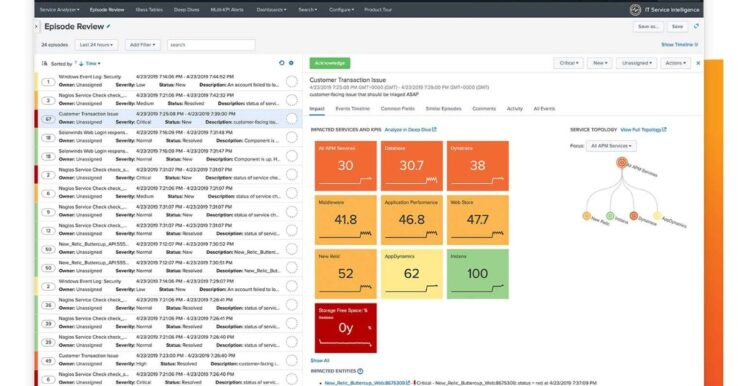The height and width of the screenshot is (386, 738).
Task: Click the green Acknowledge button
Action: click(329, 63)
